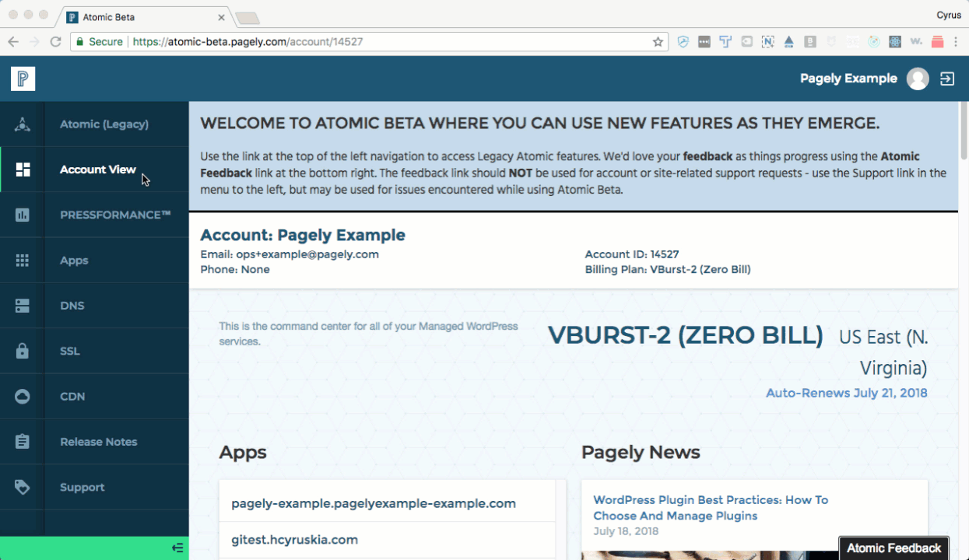
Task: Click the Cyrus profile button
Action: (x=947, y=13)
